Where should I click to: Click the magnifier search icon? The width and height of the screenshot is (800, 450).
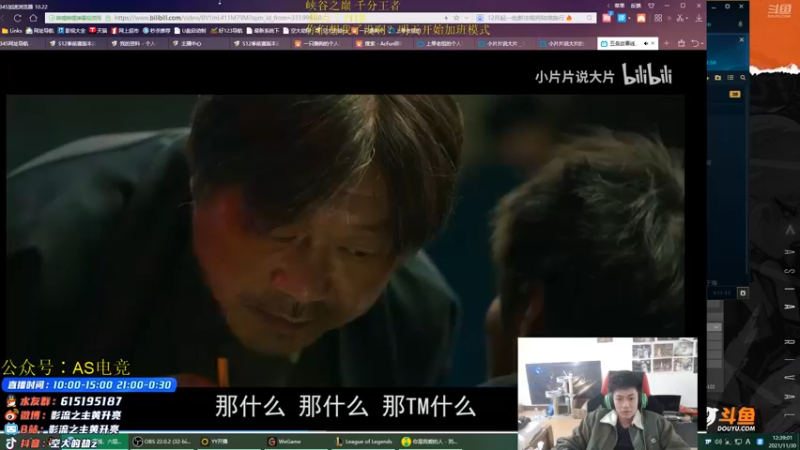(x=590, y=18)
